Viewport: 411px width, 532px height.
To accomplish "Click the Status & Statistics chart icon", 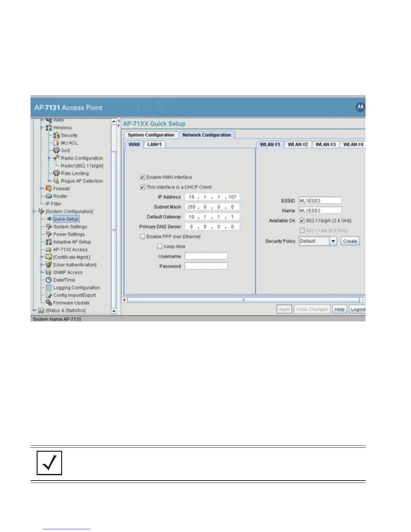I will pyautogui.click(x=41, y=310).
